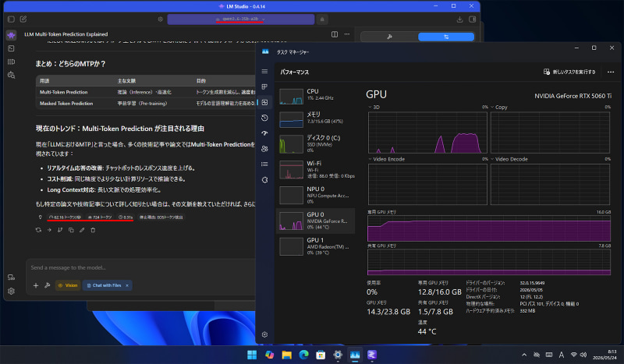
Task: Change the Video Encode graph engine dropdown
Action: coord(386,159)
